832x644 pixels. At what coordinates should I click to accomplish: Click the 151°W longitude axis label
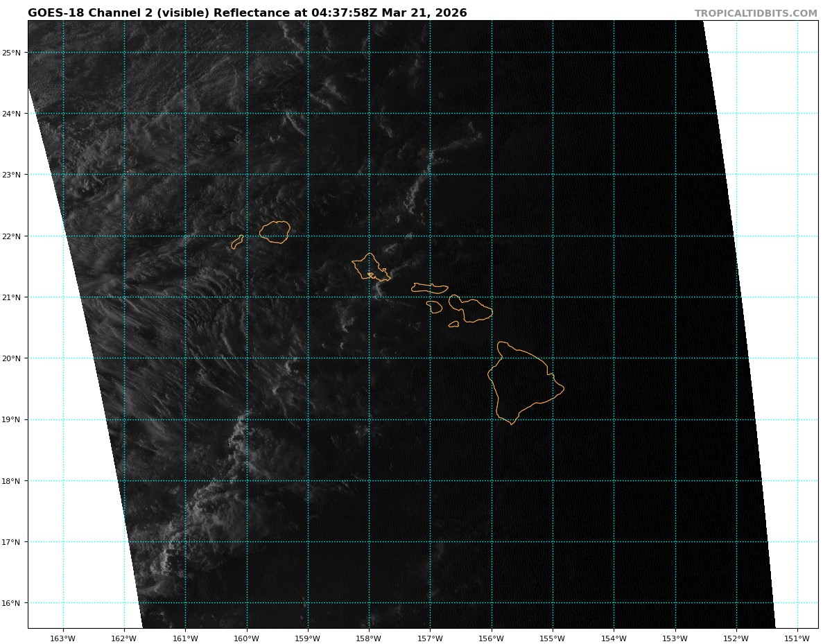(797, 638)
